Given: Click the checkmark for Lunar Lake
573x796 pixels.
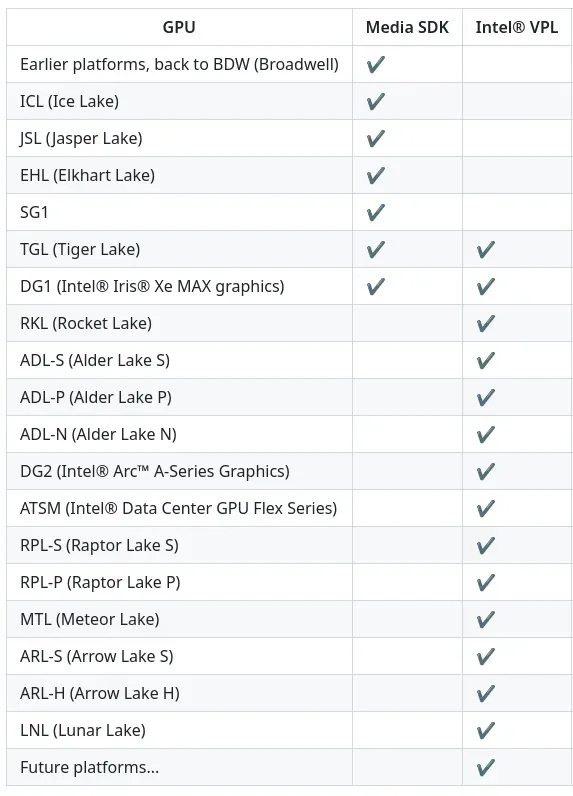Looking at the screenshot, I should pos(486,731).
